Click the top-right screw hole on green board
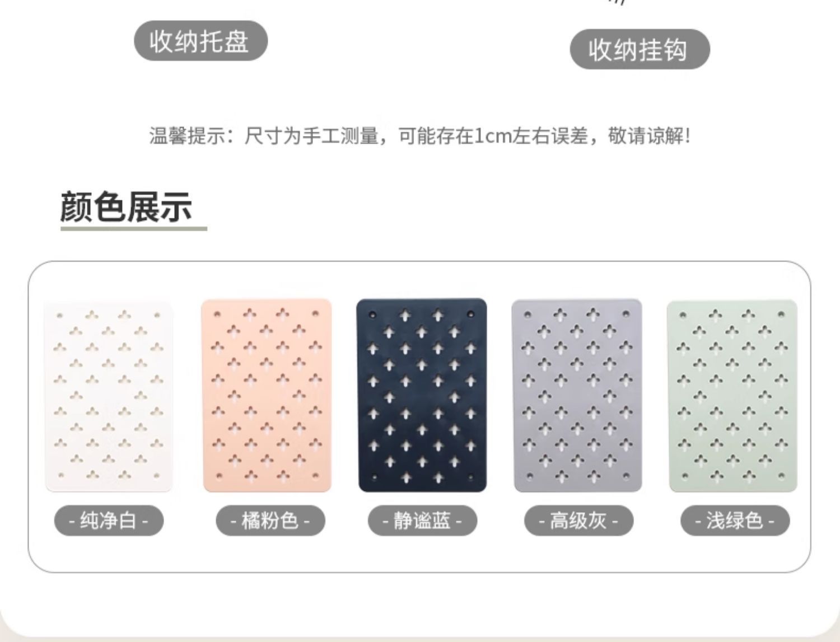This screenshot has width=840, height=642. pos(781,316)
